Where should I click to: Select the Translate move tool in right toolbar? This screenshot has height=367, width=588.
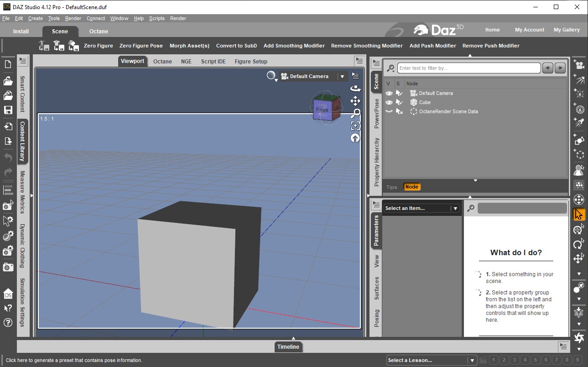coord(579,259)
